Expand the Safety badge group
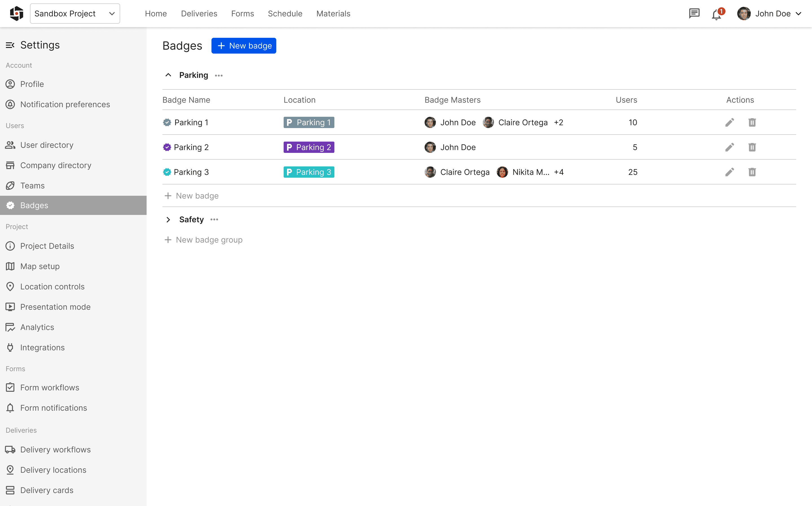Screen dimensions: 812x506 click(x=168, y=219)
